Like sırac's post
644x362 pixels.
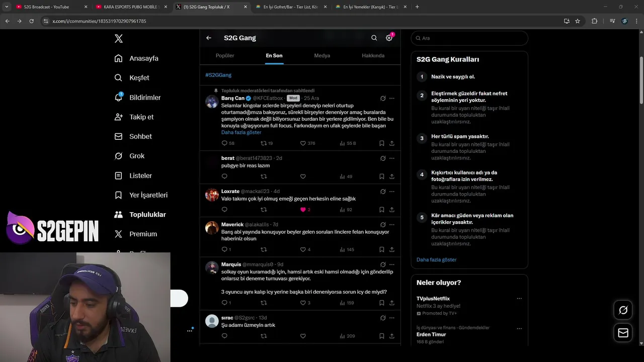point(303,336)
